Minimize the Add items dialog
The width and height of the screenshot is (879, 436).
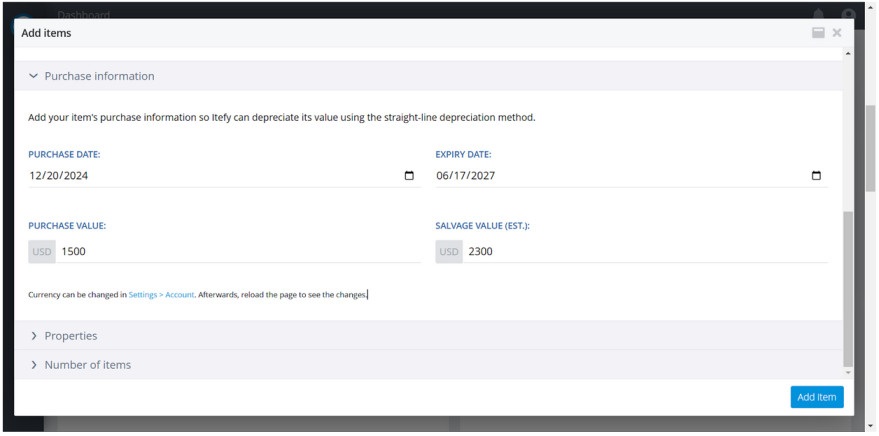pos(818,33)
